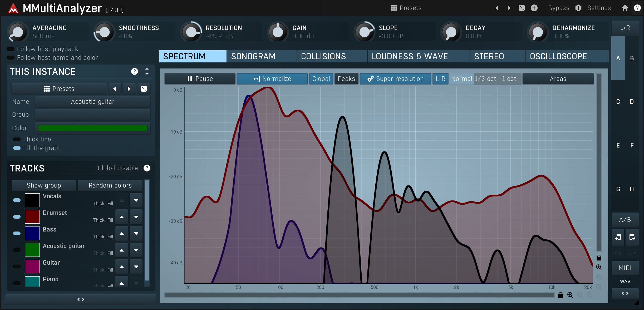Click the randomize dice icon beside instance Presets

(x=144, y=89)
